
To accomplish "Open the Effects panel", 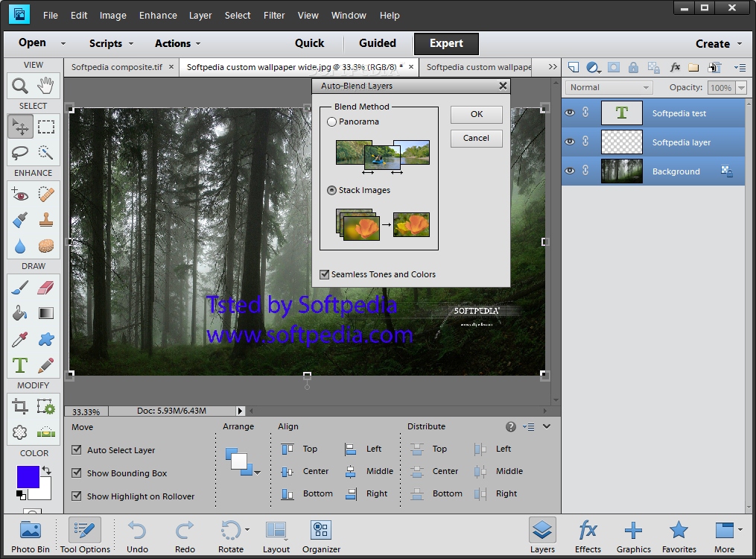I will 588,537.
